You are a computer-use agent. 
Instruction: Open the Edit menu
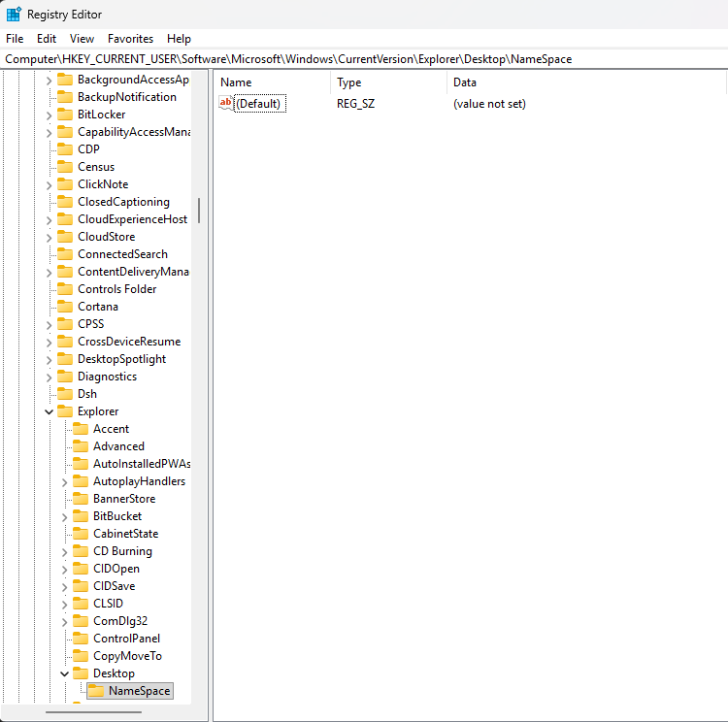[47, 39]
